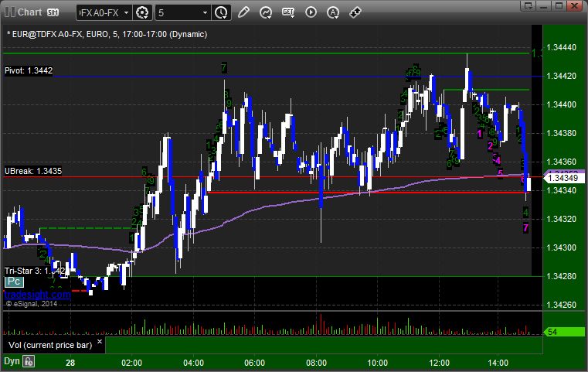Open the time template clock menu

tap(221, 13)
